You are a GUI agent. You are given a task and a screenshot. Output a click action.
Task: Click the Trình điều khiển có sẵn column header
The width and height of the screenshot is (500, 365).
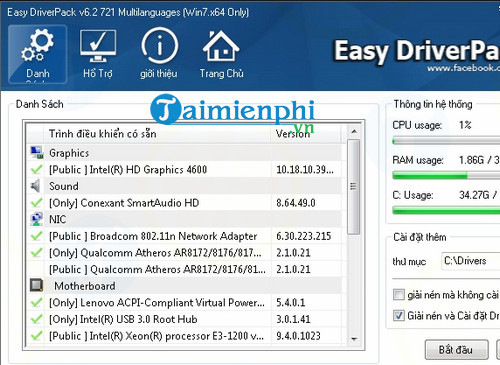click(157, 134)
